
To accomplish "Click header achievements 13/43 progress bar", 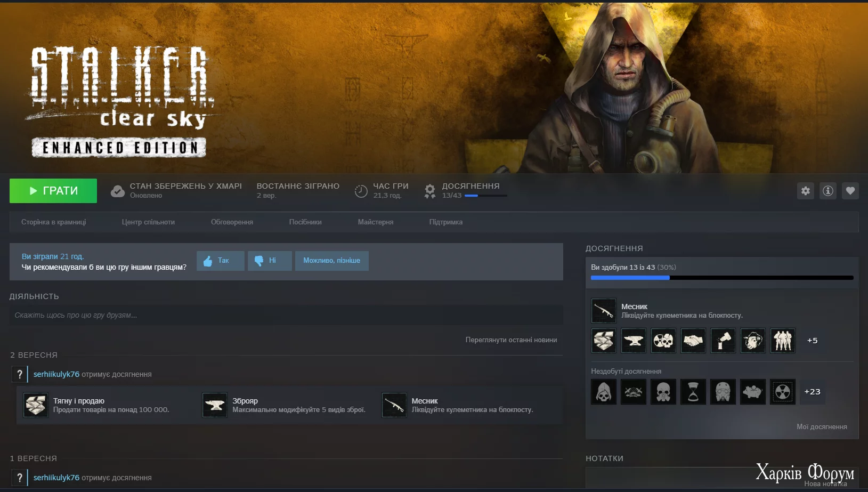I will (485, 196).
